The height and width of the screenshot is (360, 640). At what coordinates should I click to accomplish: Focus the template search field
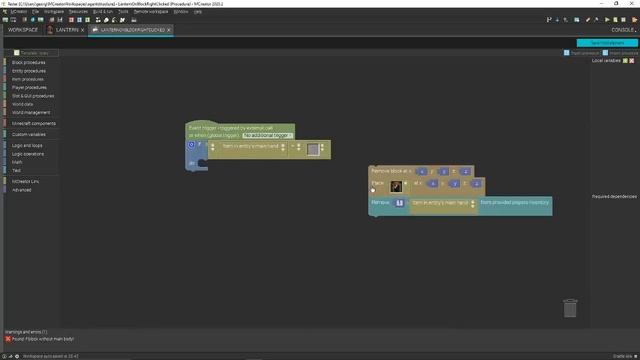(36, 53)
